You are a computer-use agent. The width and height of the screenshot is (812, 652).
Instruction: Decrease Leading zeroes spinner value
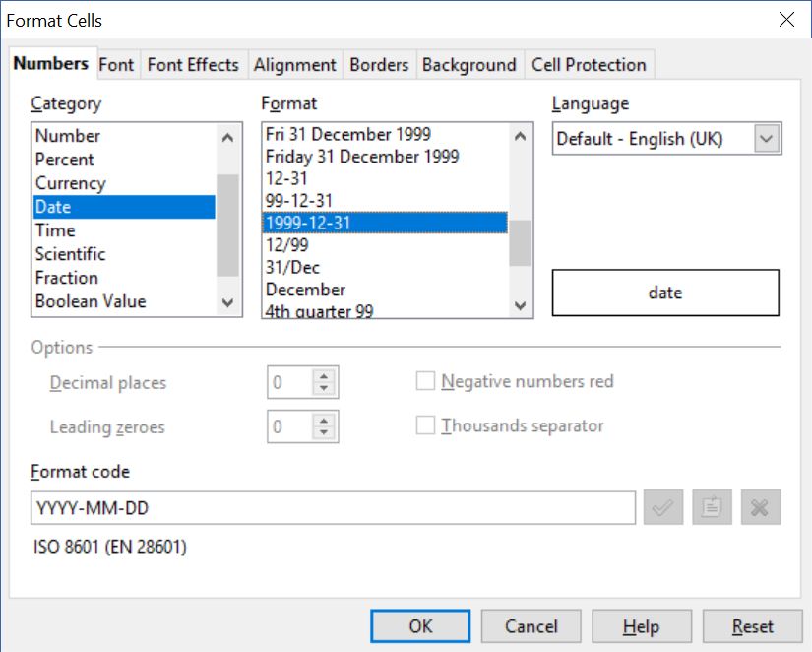pyautogui.click(x=324, y=433)
